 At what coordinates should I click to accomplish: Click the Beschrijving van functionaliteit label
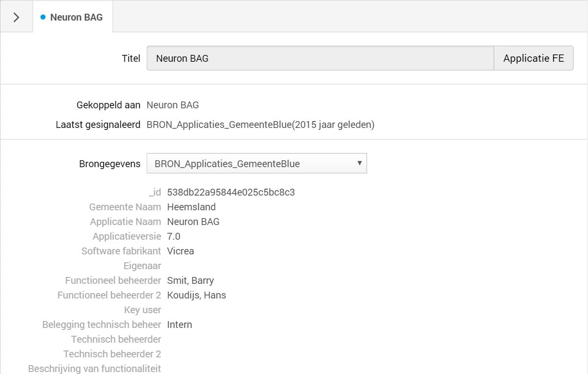tap(95, 369)
